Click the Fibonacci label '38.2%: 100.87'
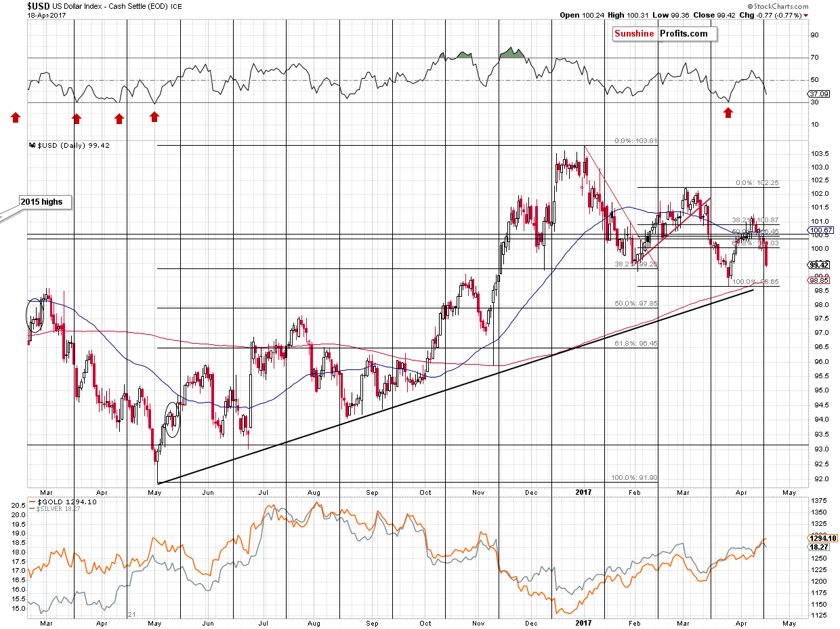Viewport: 840px width, 629px height. pos(755,220)
